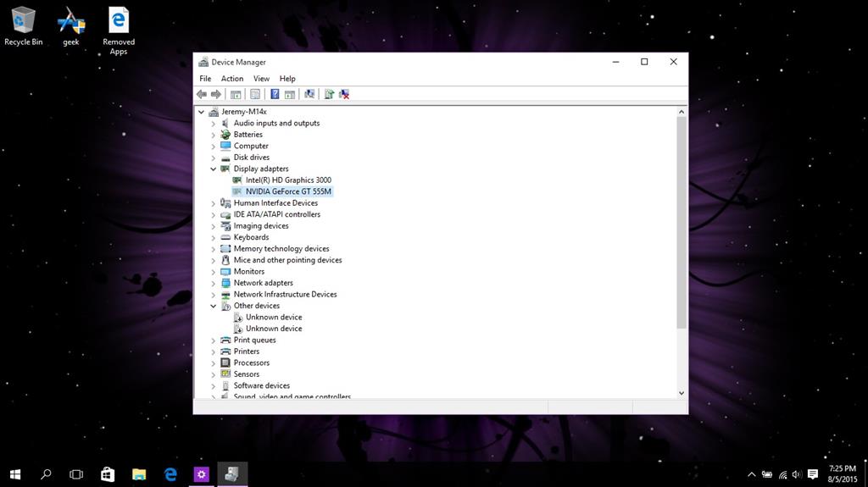Select Memory technology devices row

tap(281, 248)
